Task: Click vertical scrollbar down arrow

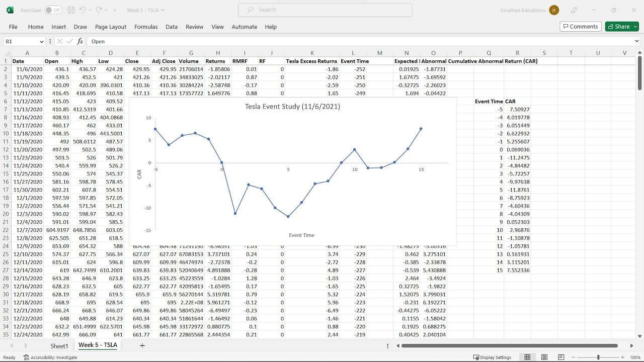Action: coord(640,336)
